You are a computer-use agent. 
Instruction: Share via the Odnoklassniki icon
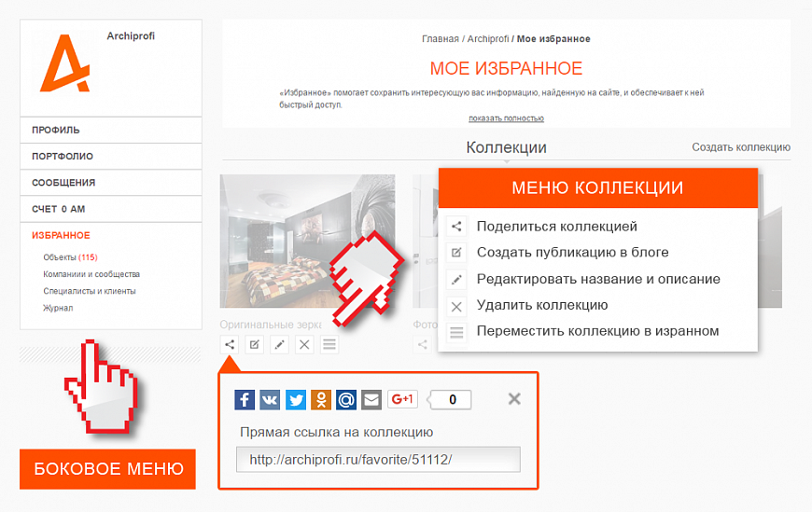pyautogui.click(x=321, y=399)
